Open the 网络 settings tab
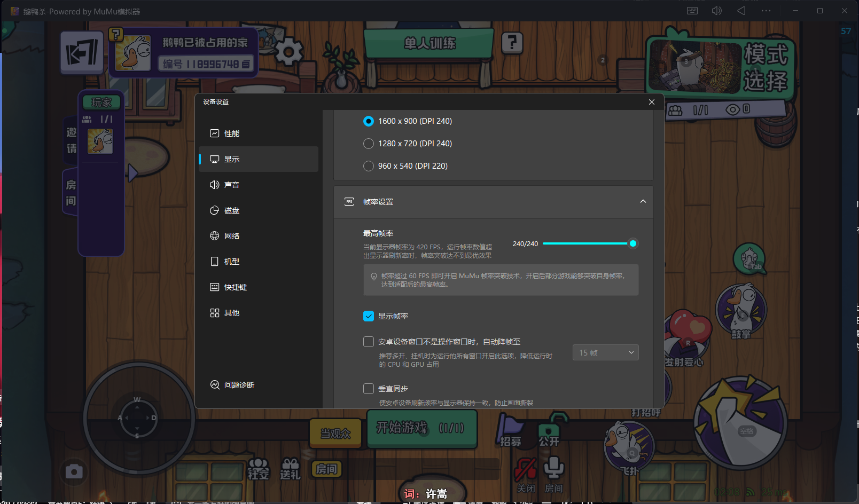Image resolution: width=859 pixels, height=504 pixels. tap(259, 236)
